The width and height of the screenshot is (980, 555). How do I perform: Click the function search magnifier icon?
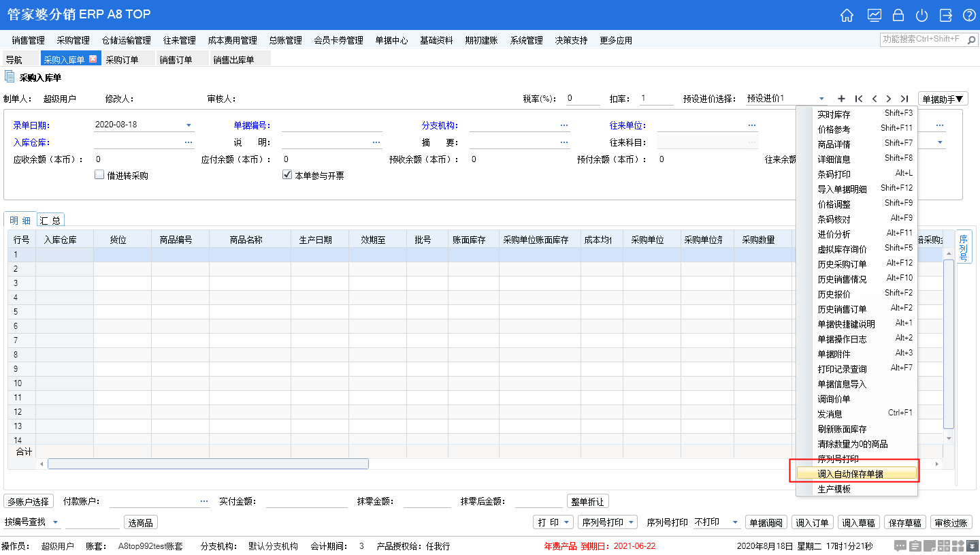[971, 39]
